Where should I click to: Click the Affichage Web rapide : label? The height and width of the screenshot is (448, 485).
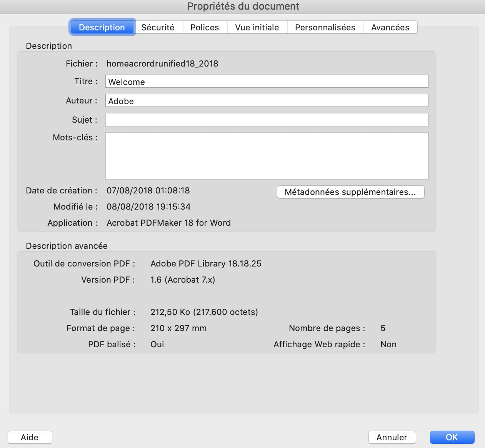pyautogui.click(x=319, y=344)
